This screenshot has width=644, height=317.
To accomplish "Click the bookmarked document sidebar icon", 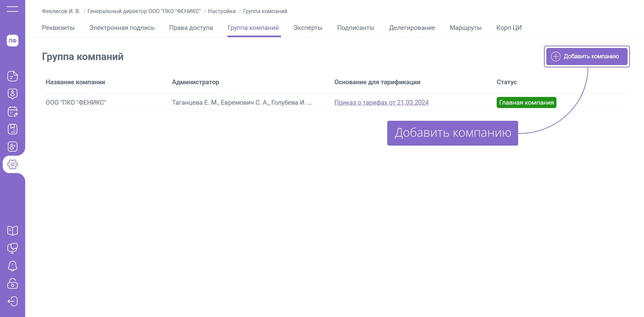I will click(x=12, y=129).
